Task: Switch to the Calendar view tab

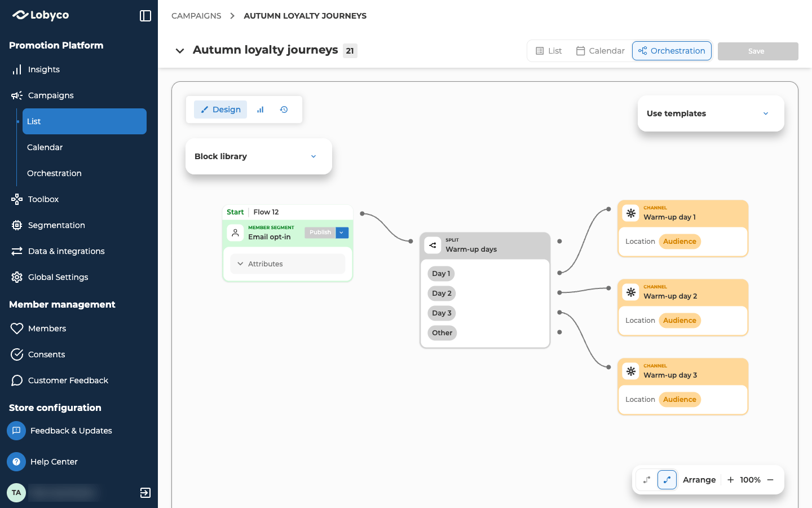Action: pos(601,51)
